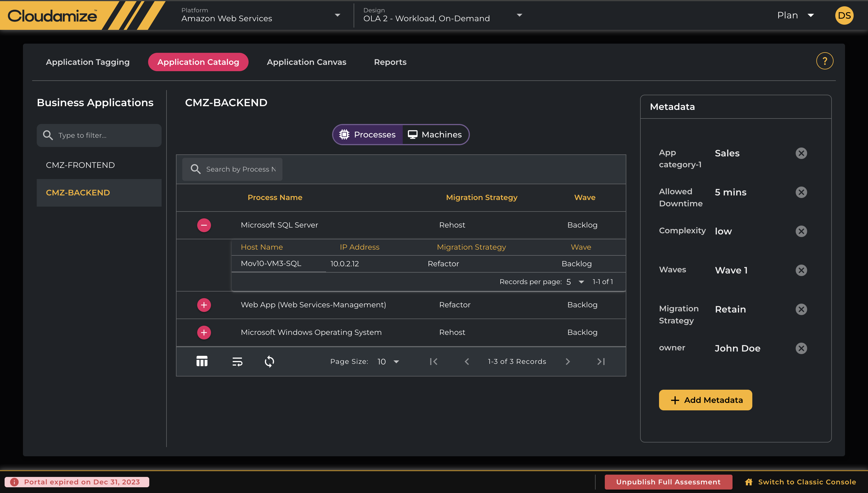Open the Page Size dropdown
Image resolution: width=868 pixels, height=493 pixels.
point(388,362)
